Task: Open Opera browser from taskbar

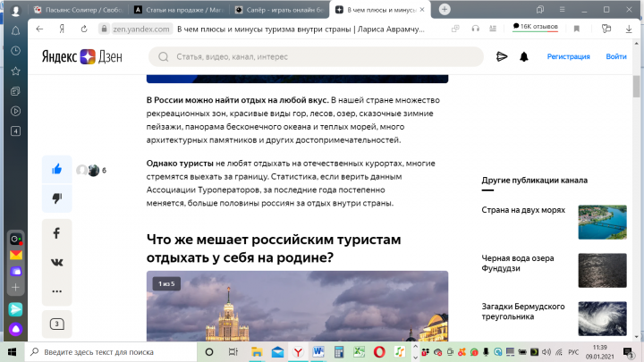Action: tap(379, 352)
